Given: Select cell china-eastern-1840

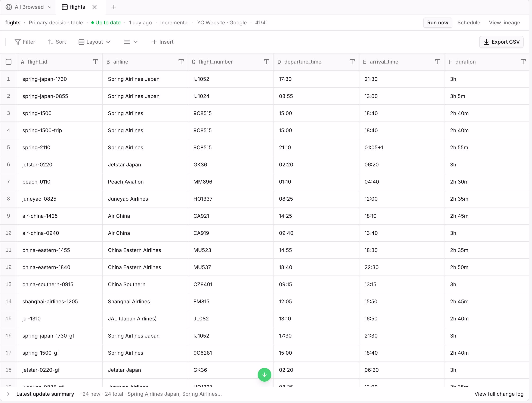Looking at the screenshot, I should 60,267.
